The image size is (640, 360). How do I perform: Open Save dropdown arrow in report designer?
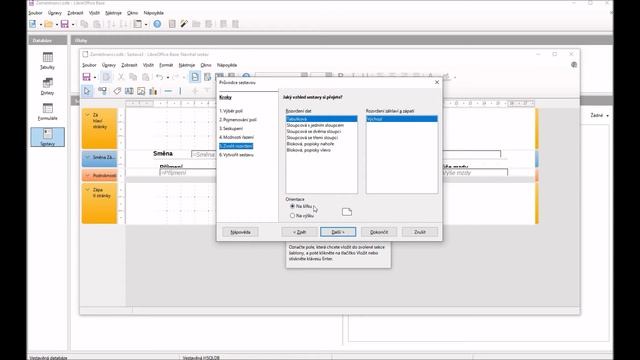click(95, 77)
